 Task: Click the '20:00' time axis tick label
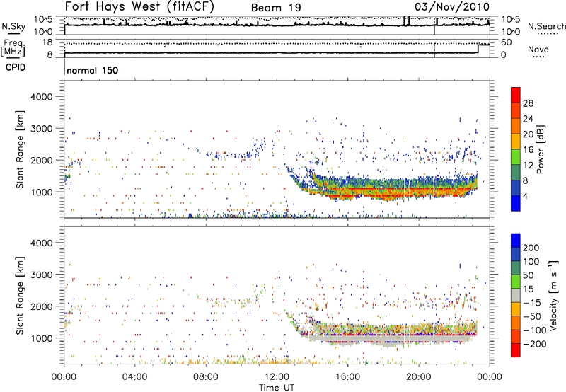point(418,377)
